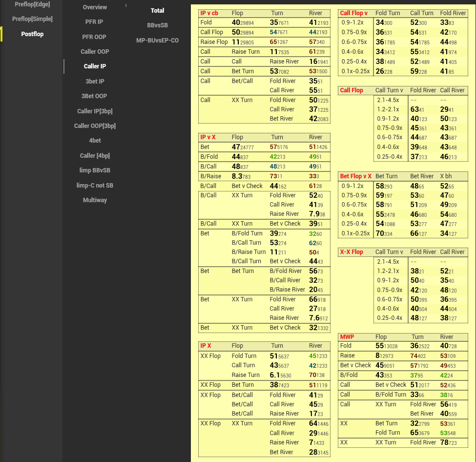Viewport: 476px width, 462px height.
Task: Select MP-BUvsEP-CO position filter
Action: (157, 41)
